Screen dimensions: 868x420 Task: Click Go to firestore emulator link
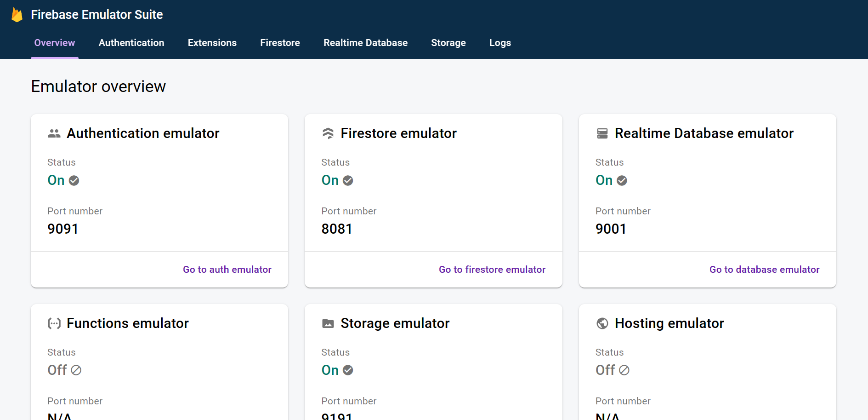492,270
